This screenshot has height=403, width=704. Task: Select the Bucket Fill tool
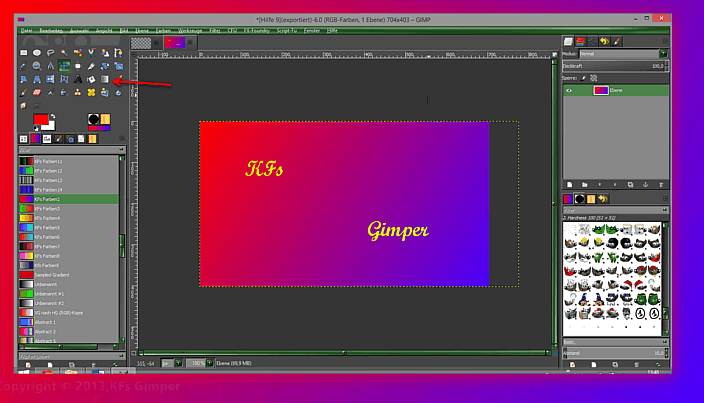[x=91, y=79]
